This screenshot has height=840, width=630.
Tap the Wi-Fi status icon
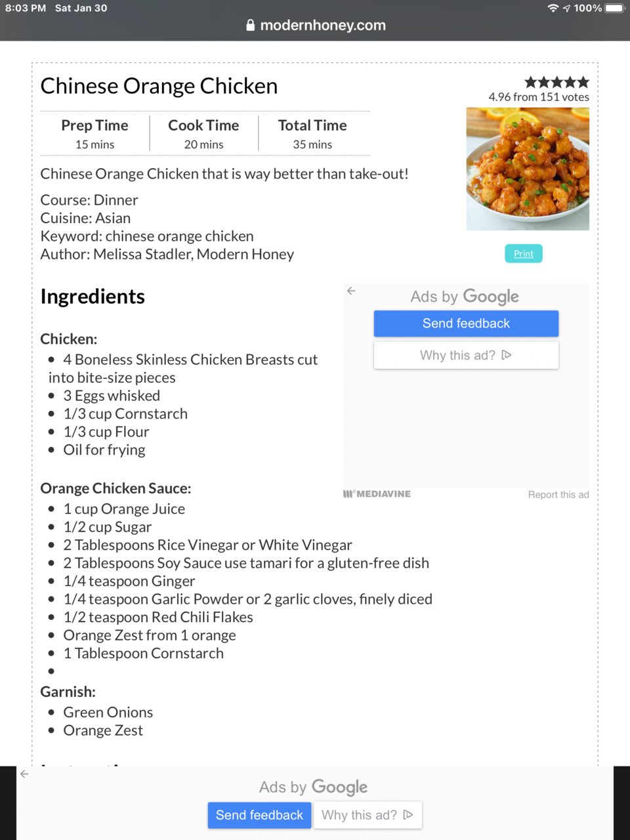tap(553, 8)
